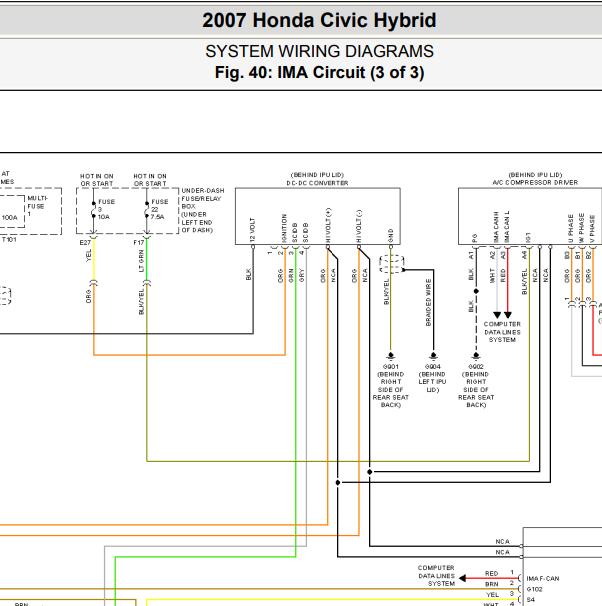The image size is (602, 606).
Task: Click the 'YEL' wire label below E27
Action: [89, 255]
